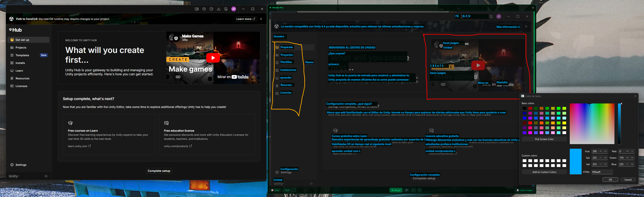Click the license certificate icon on education card

pos(166,123)
